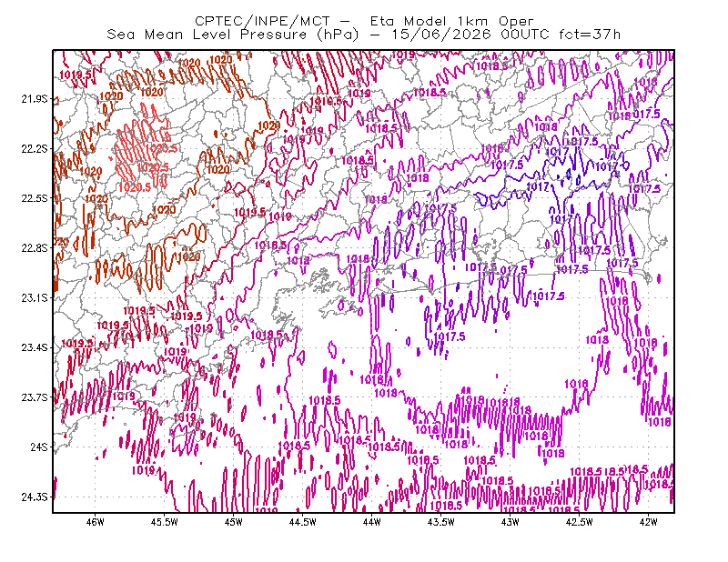Screen dimensions: 728x562
Task: Select the 23.1S latitude label
Action: click(x=35, y=297)
